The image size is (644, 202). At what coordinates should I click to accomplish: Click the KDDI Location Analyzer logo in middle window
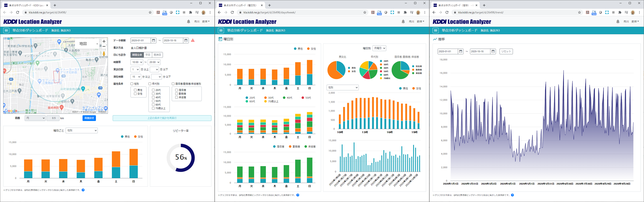tap(247, 22)
